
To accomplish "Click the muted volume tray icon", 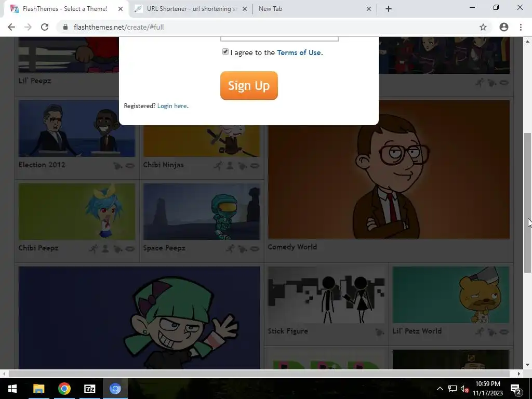I will (464, 389).
